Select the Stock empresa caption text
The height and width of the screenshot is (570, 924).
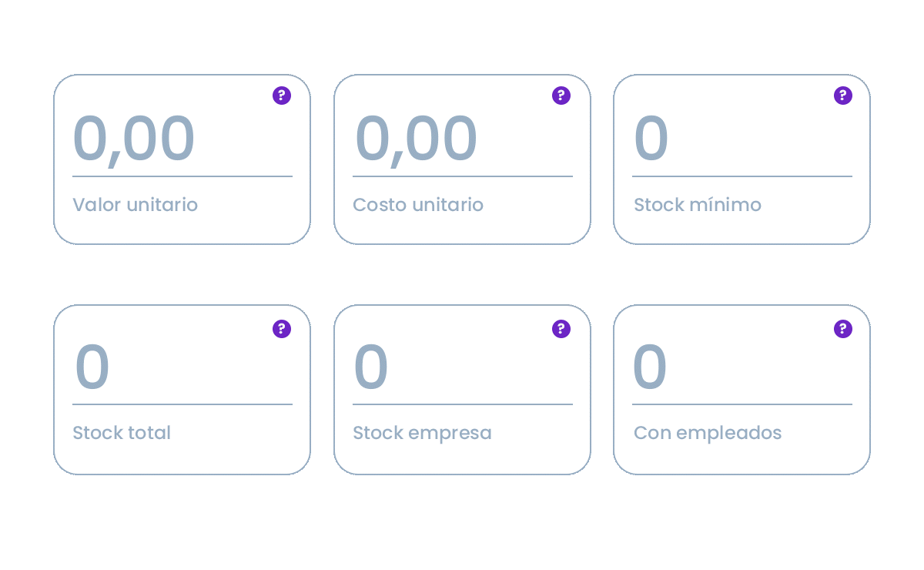coord(422,433)
